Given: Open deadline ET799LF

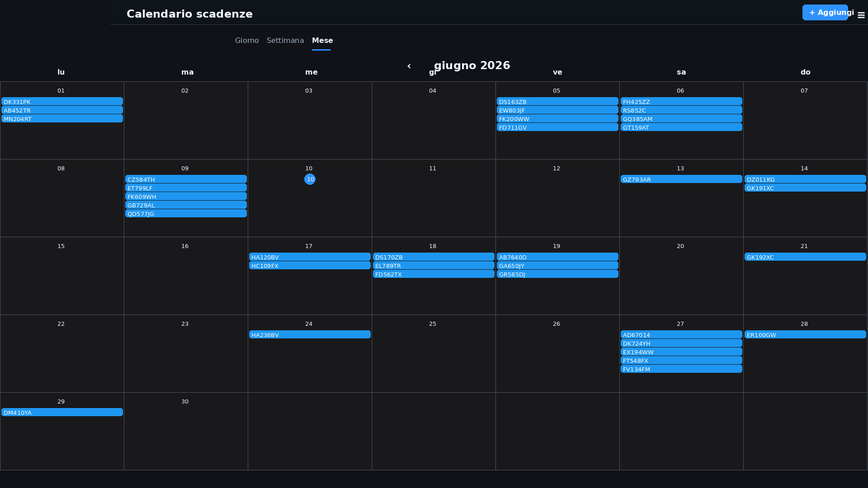Looking at the screenshot, I should (x=186, y=188).
